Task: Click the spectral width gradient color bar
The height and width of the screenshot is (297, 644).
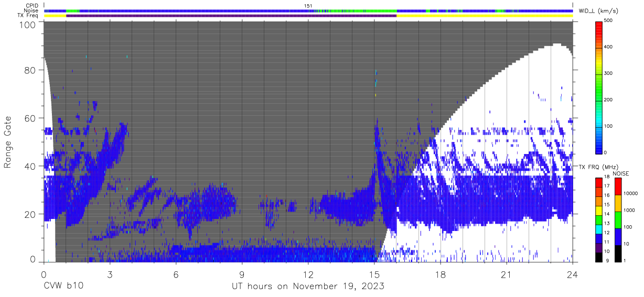Action: click(598, 87)
